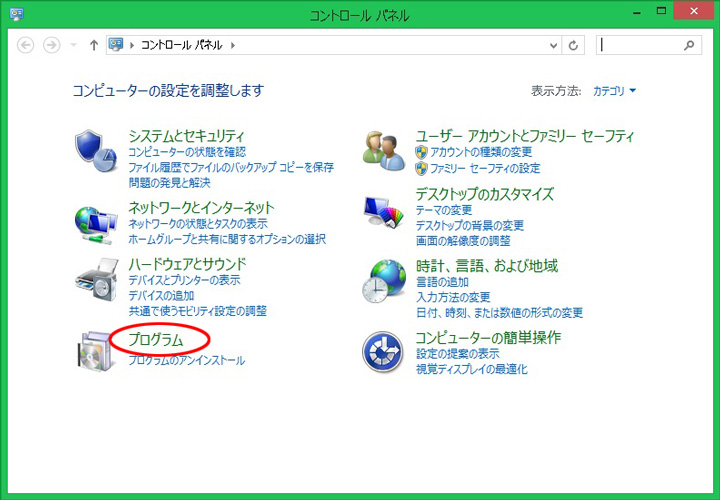Click 画面の解像度の調整 link

click(x=463, y=241)
